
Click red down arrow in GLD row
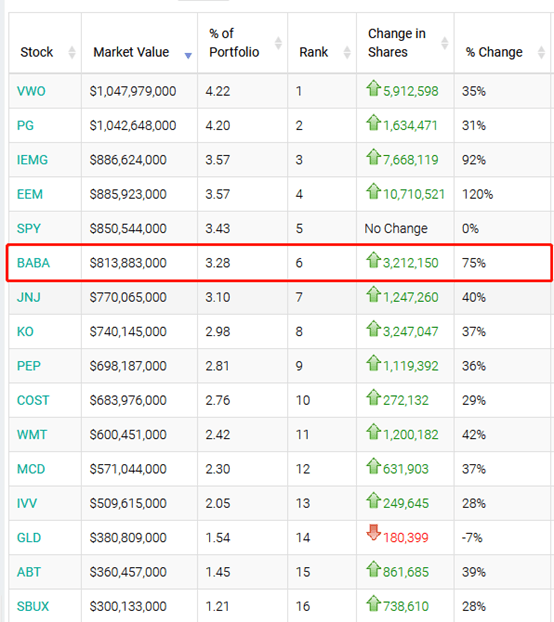pos(373,532)
